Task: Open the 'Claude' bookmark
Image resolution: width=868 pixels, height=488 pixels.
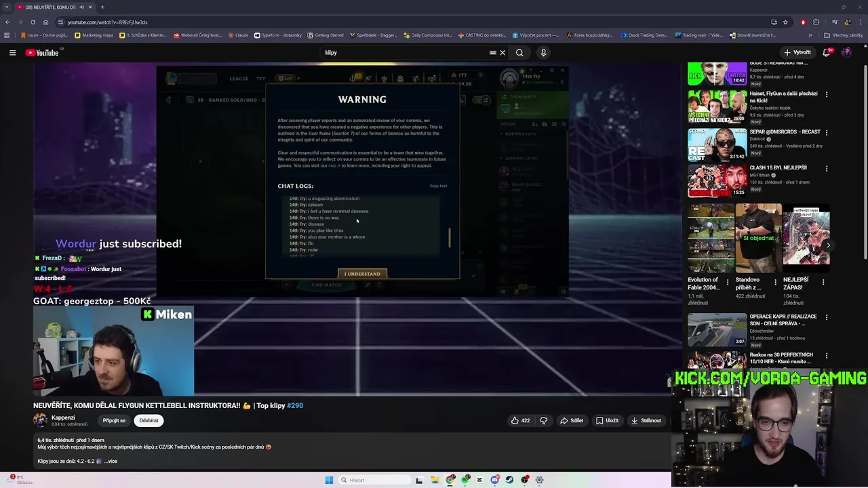Action: click(x=239, y=35)
